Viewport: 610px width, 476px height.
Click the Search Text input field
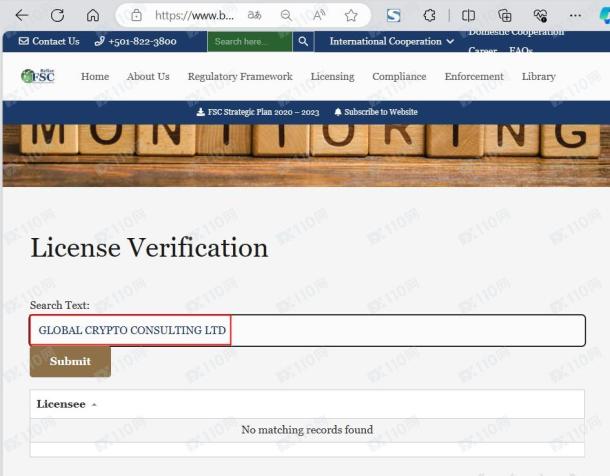click(307, 330)
